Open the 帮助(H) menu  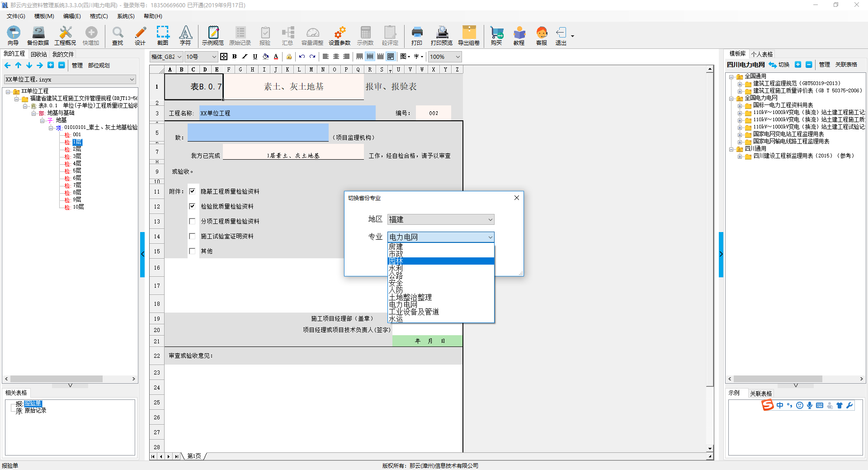[x=153, y=16]
